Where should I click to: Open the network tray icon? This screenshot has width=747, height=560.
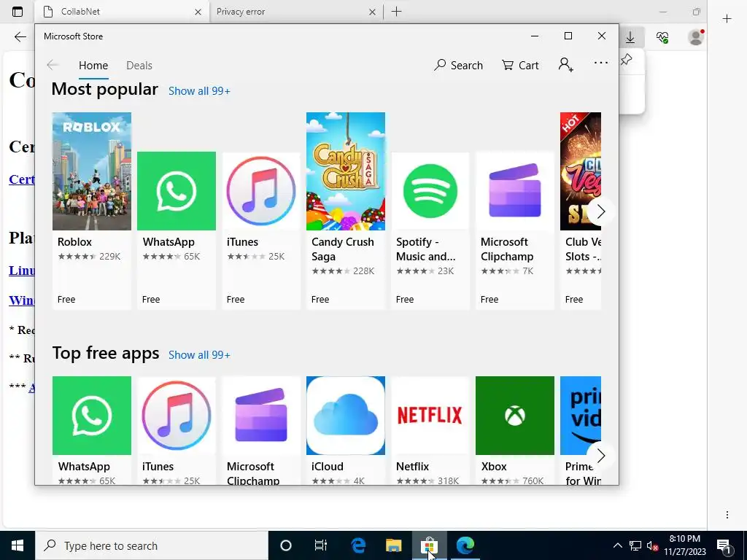[635, 545]
